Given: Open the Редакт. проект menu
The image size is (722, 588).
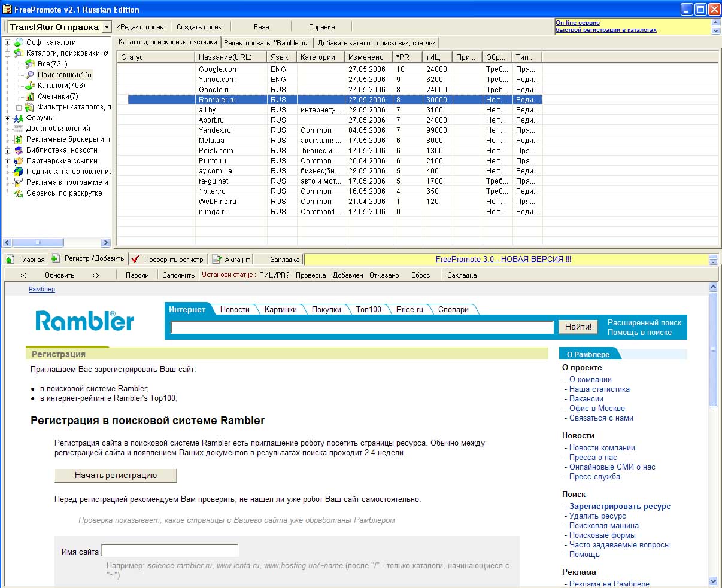Looking at the screenshot, I should (142, 27).
